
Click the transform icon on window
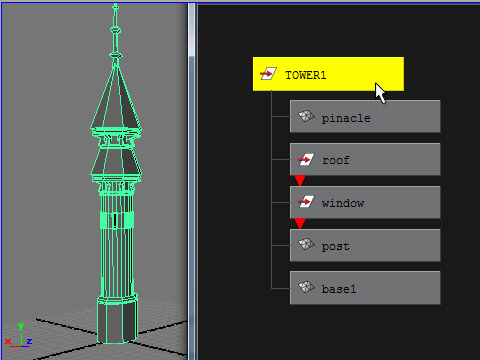pos(306,202)
